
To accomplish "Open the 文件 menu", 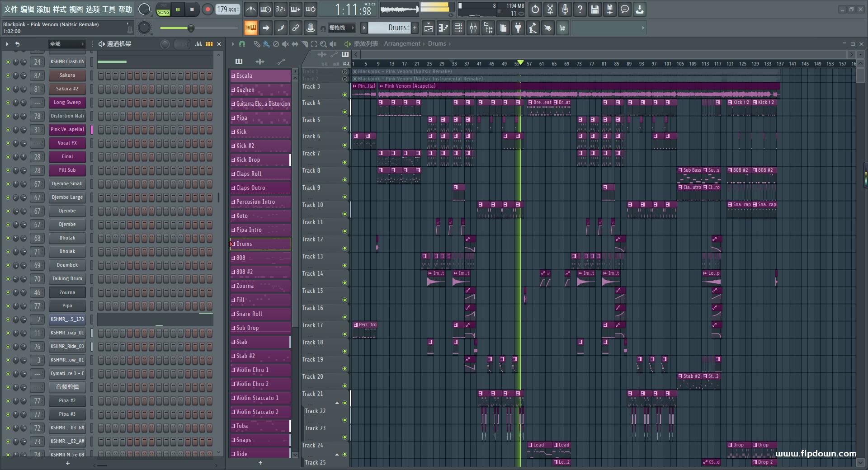I will coord(10,9).
